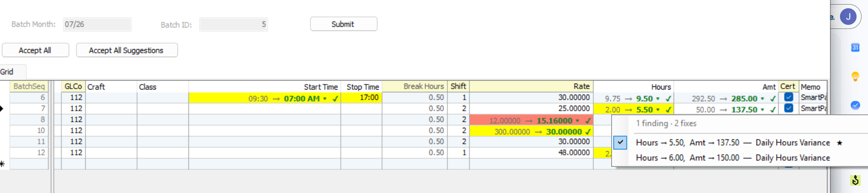
Task: Click the Start Time column header
Action: pos(265,86)
